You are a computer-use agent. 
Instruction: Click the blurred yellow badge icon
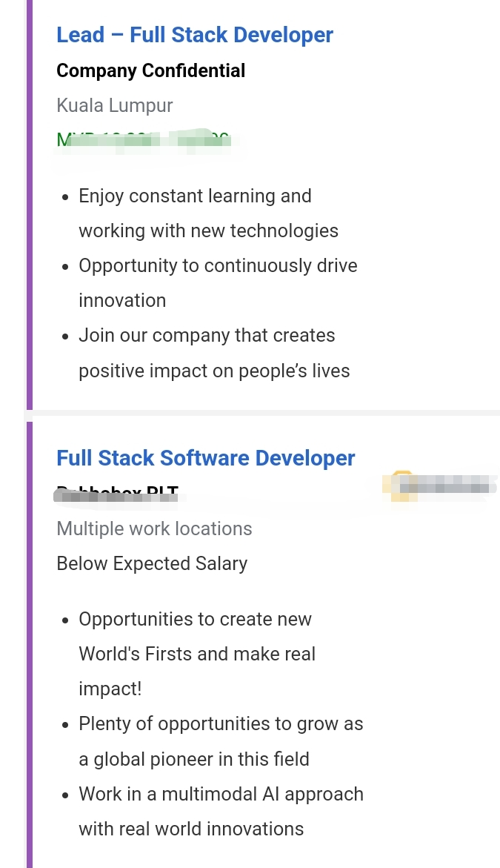(x=401, y=486)
